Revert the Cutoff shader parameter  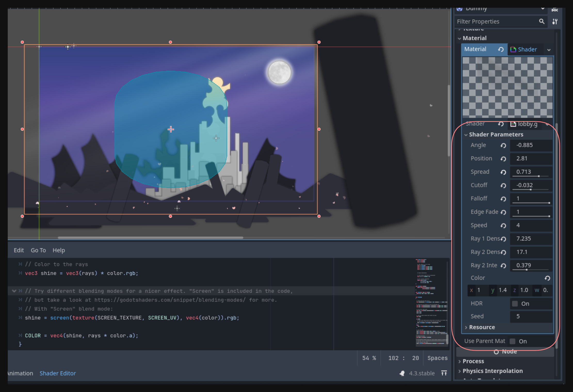click(503, 186)
